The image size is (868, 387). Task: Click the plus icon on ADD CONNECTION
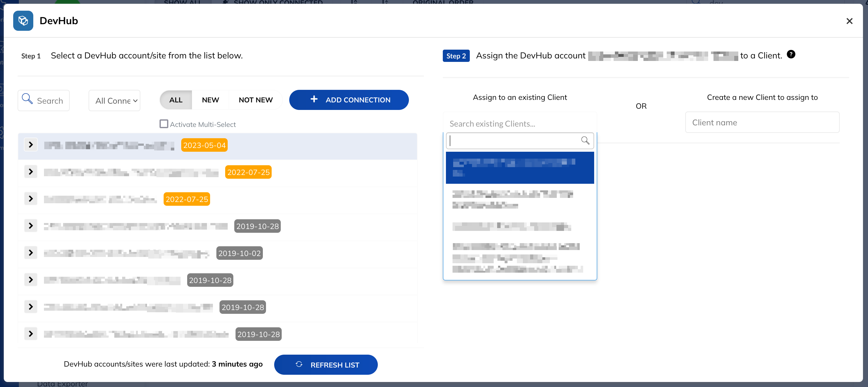314,99
